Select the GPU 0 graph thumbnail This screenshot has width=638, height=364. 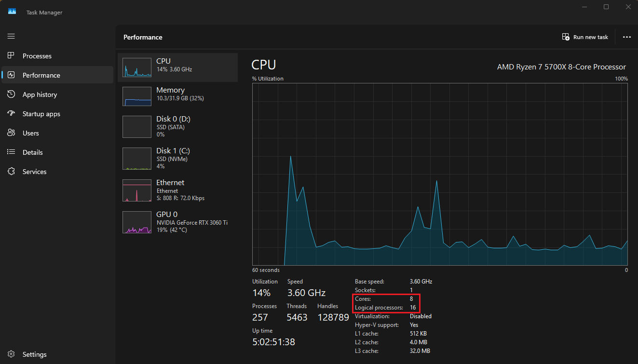click(x=137, y=222)
